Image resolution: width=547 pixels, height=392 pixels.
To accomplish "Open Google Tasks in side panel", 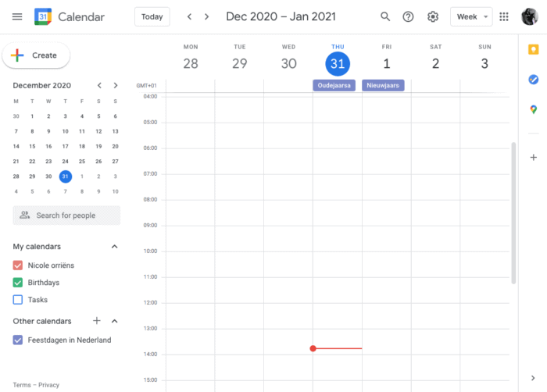I will click(534, 80).
